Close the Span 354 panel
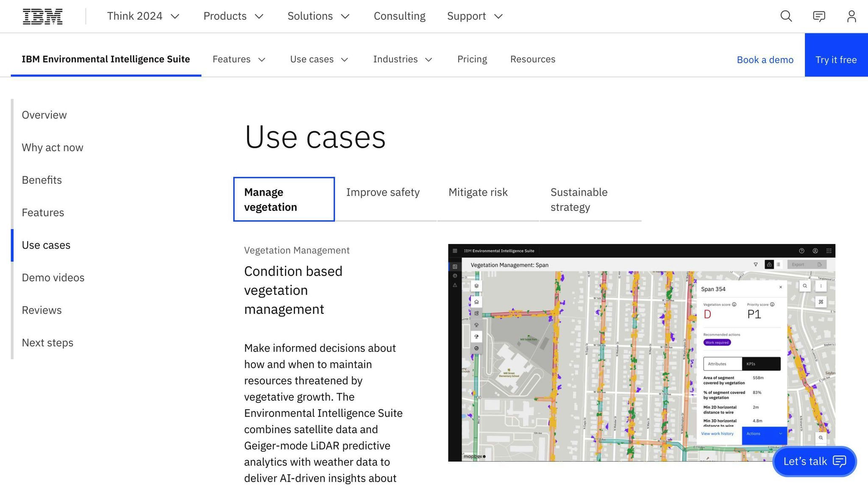 pyautogui.click(x=781, y=287)
